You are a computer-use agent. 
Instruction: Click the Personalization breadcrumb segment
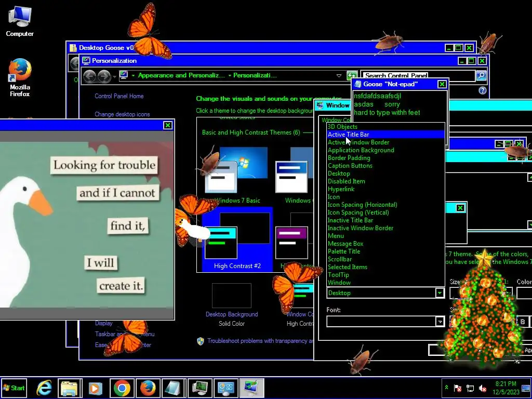(255, 75)
